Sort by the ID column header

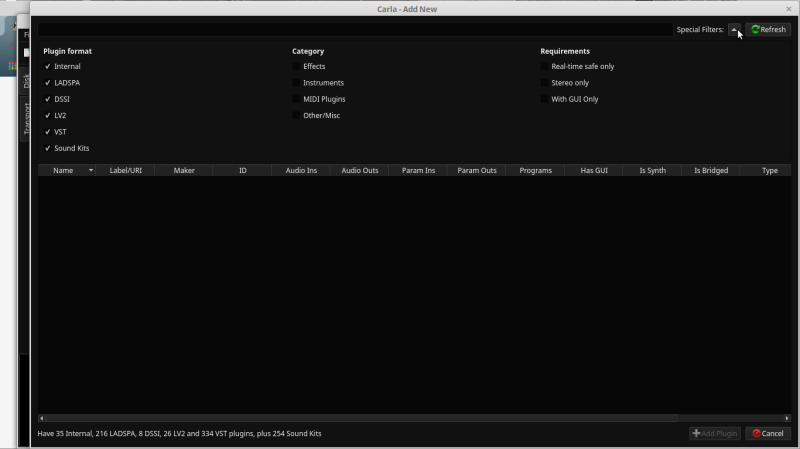[242, 170]
